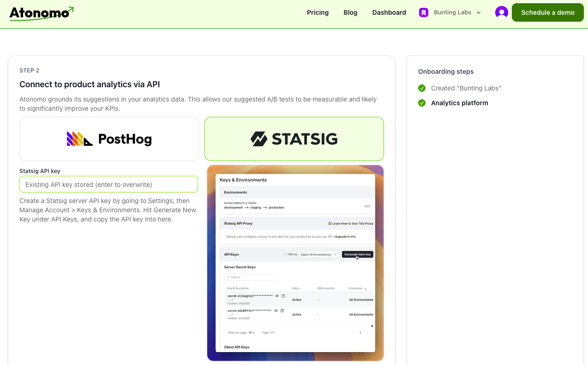Toggle eye icon to reveal secret-2CQagHcD key

click(x=277, y=296)
